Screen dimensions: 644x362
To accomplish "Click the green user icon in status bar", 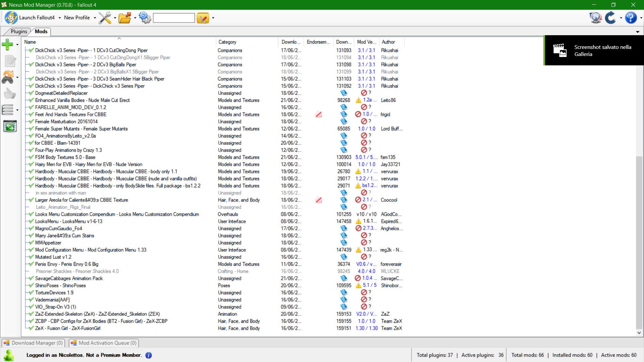I will [x=9, y=355].
